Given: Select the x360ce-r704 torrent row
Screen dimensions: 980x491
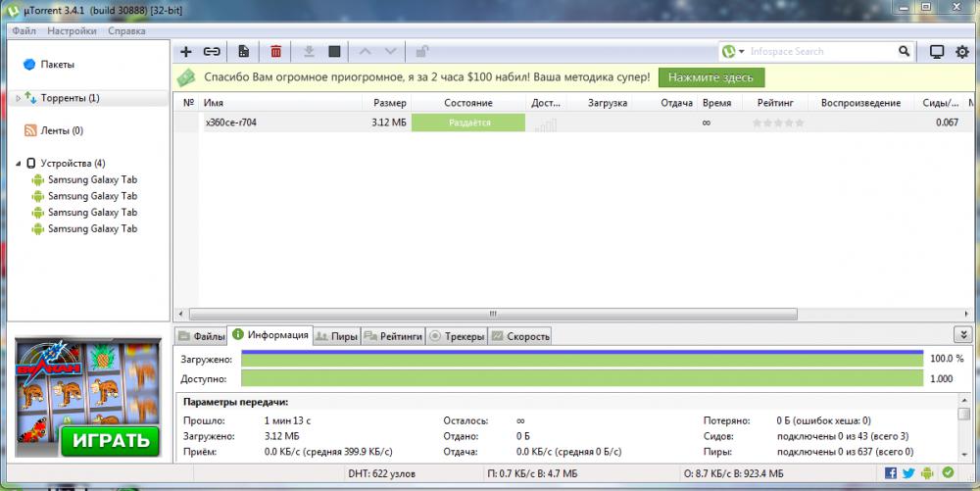Looking at the screenshot, I should 573,123.
